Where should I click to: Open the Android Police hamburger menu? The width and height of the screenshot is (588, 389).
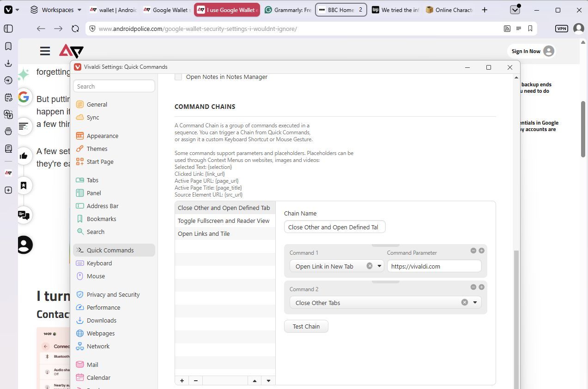click(45, 51)
